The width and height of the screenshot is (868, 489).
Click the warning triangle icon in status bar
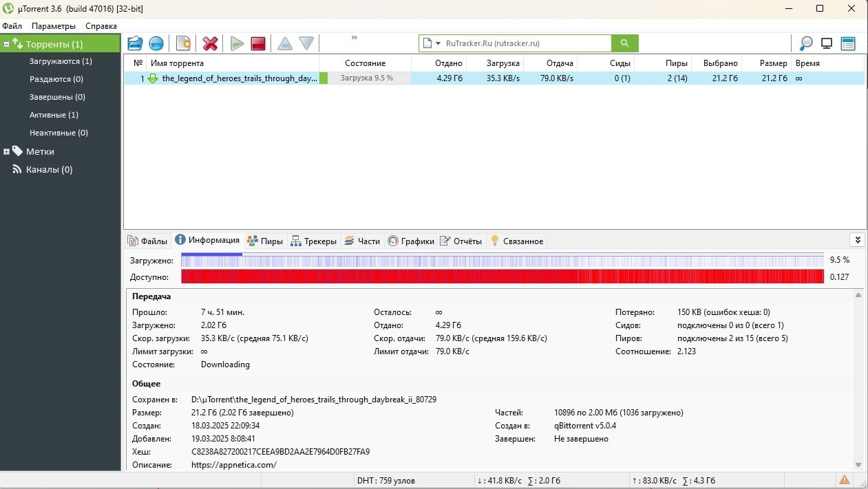click(x=844, y=480)
